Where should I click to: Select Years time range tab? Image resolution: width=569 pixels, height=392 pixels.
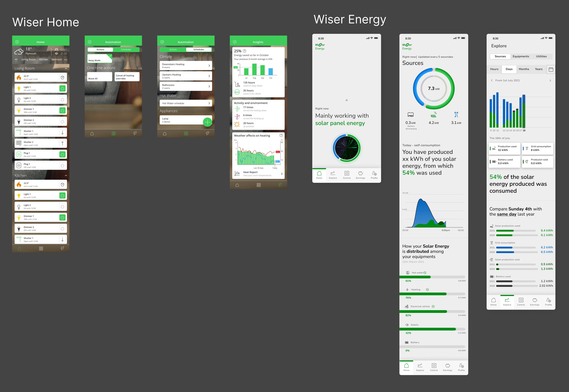539,69
